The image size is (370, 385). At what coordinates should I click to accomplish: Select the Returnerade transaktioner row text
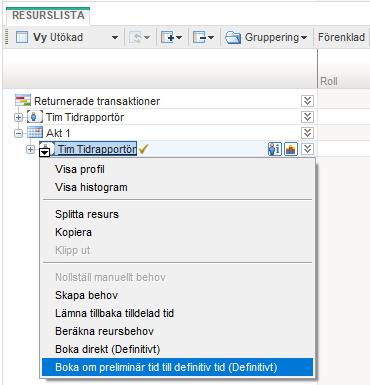pyautogui.click(x=97, y=101)
